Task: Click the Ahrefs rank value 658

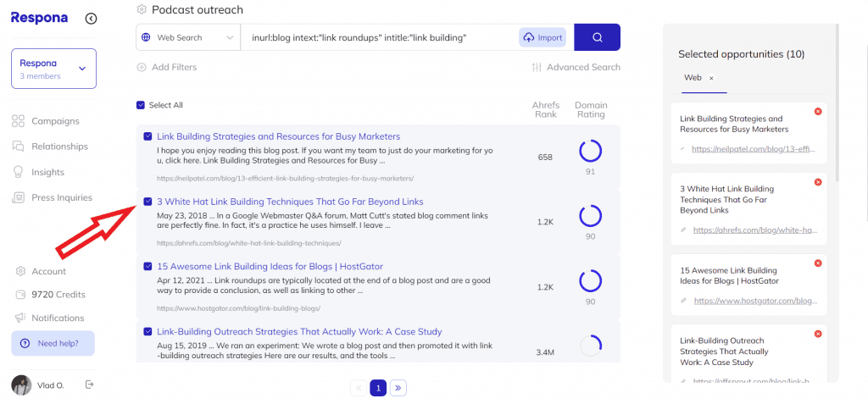Action: [x=545, y=158]
